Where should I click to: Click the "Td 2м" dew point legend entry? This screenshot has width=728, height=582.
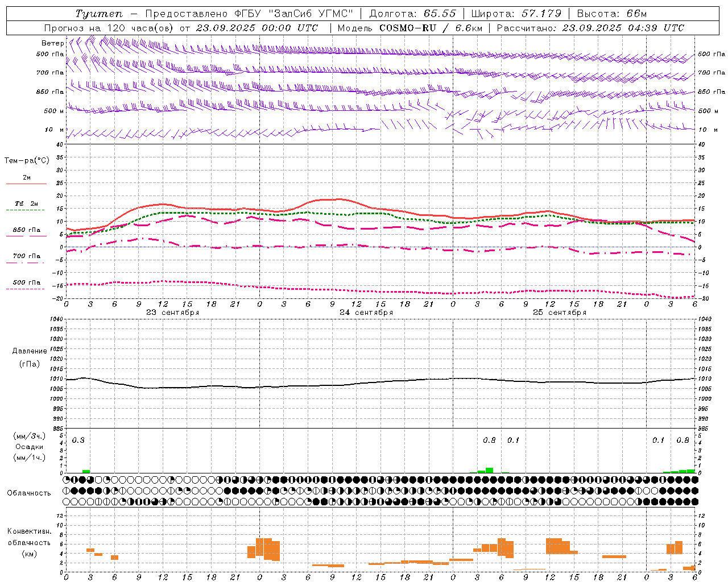pyautogui.click(x=26, y=203)
